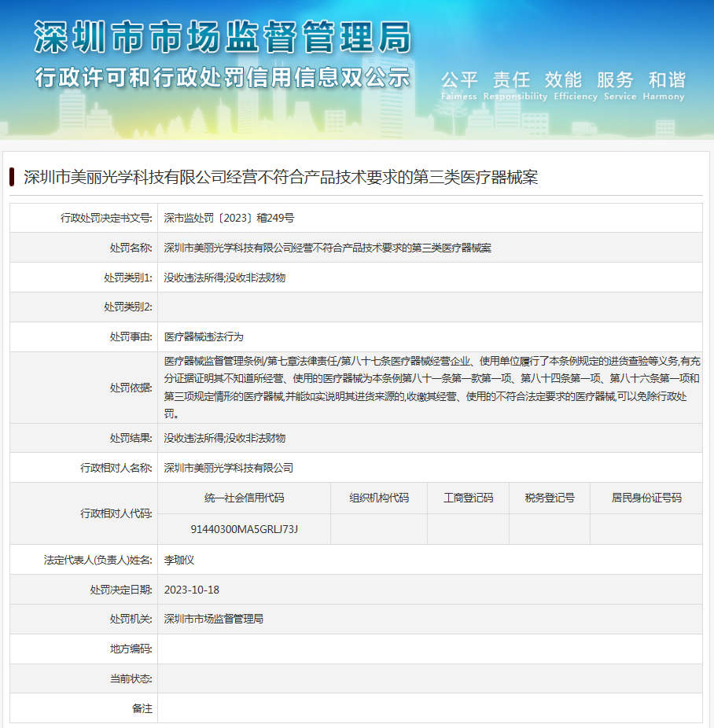
Task: Click the 处罚机关 label
Action: (x=131, y=619)
